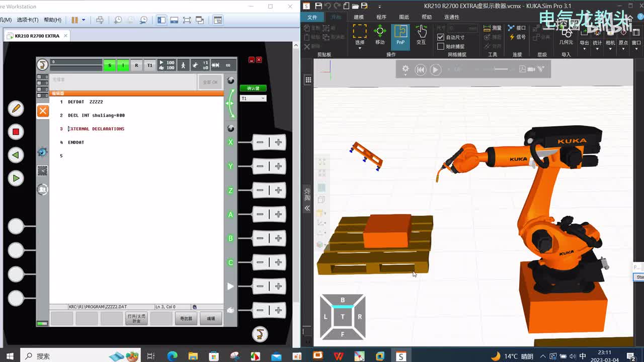Viewport: 644px width, 362px height.
Task: Click the 几何元 geometry import icon
Action: (x=566, y=35)
